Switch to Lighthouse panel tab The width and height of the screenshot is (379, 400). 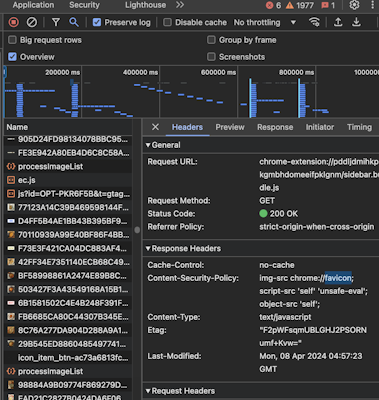[145, 5]
